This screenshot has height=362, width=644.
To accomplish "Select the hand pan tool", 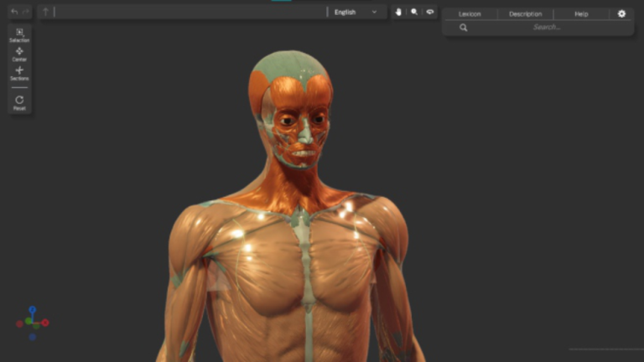I will [399, 13].
